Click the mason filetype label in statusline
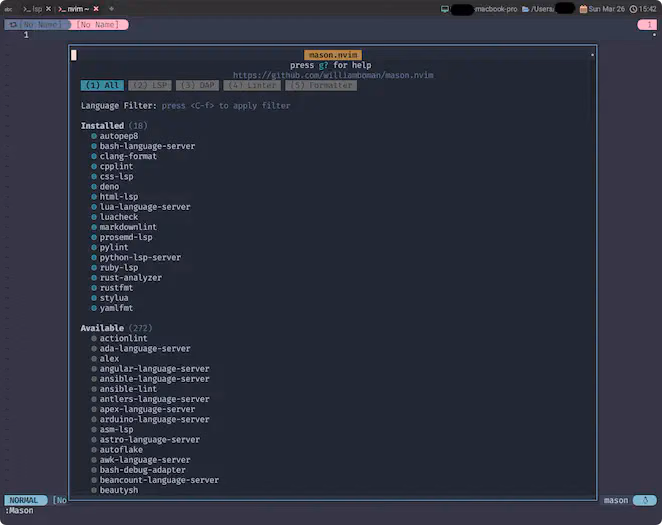Image resolution: width=662 pixels, height=525 pixels. (616, 500)
